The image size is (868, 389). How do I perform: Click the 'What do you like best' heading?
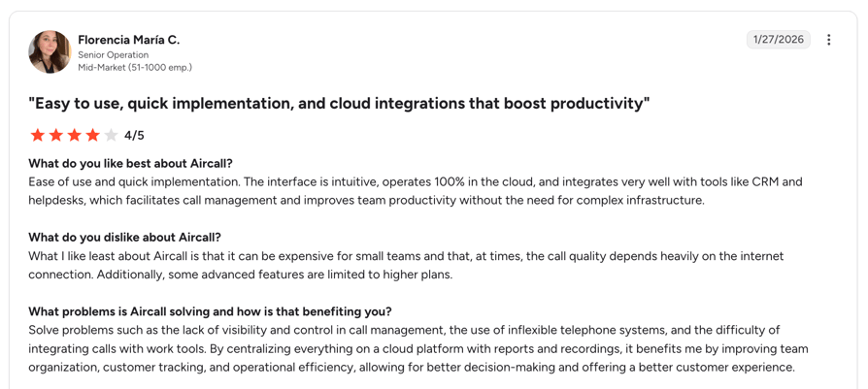point(131,164)
